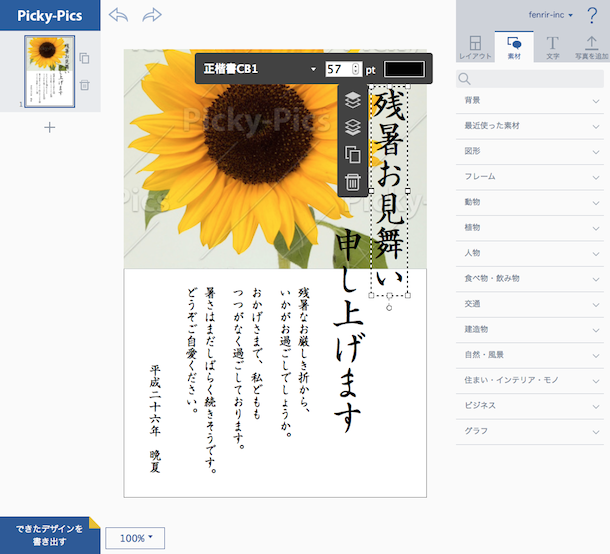The image size is (610, 554).
Task: Duplicate the selected text box
Action: pos(352,155)
